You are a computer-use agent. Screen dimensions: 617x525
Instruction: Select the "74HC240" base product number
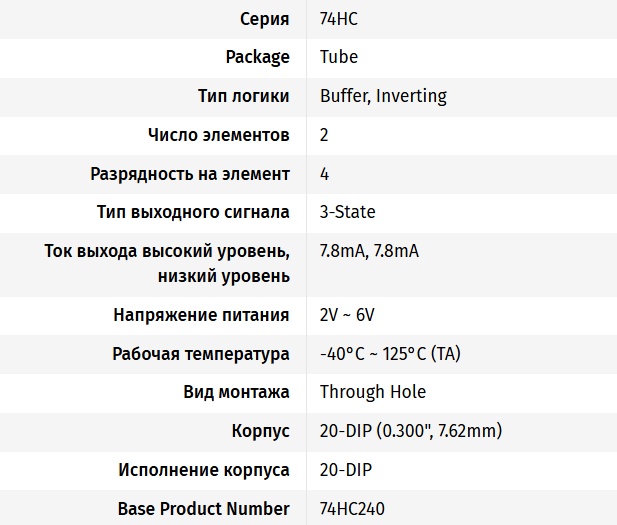[x=352, y=508]
